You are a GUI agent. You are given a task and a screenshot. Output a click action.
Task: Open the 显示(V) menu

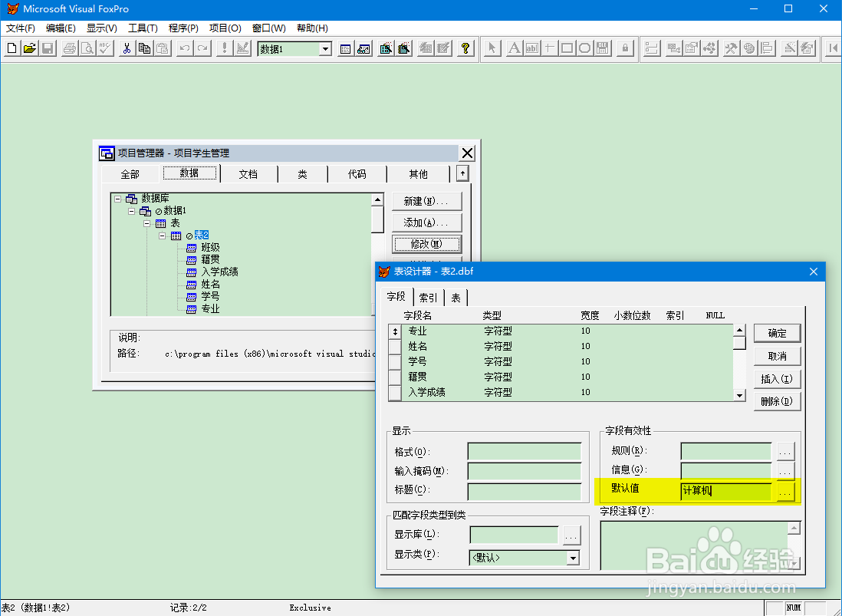[102, 28]
